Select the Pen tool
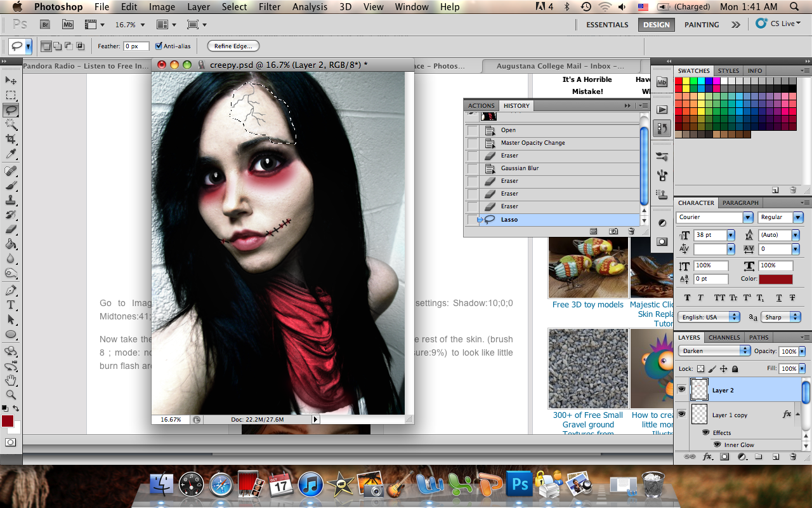 11,290
